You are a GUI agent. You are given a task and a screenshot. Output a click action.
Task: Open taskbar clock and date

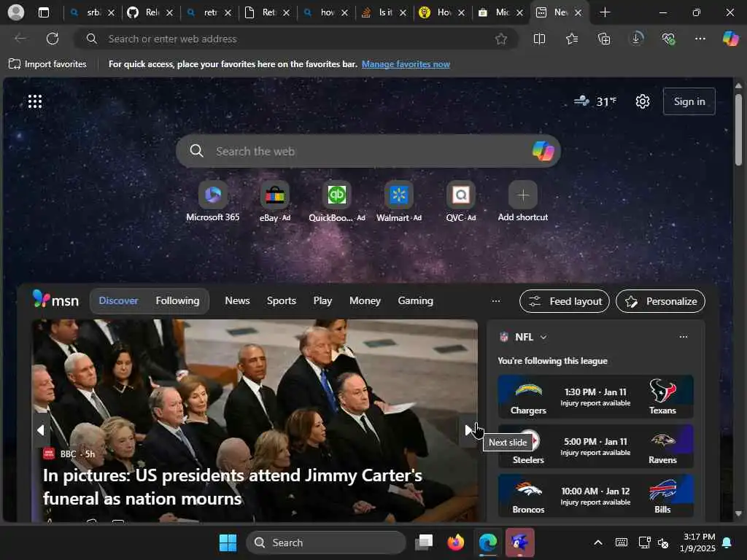(697, 542)
